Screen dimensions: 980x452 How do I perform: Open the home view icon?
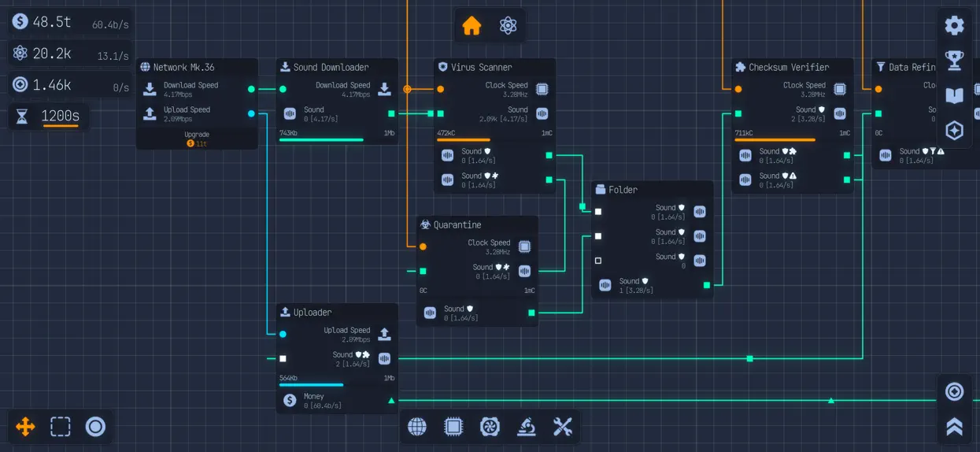click(472, 26)
